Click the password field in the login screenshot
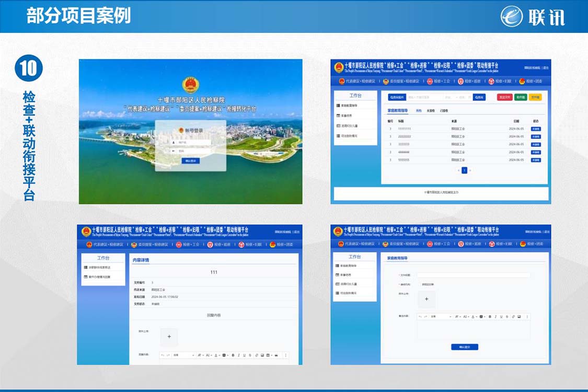The width and height of the screenshot is (588, 392). tap(190, 151)
